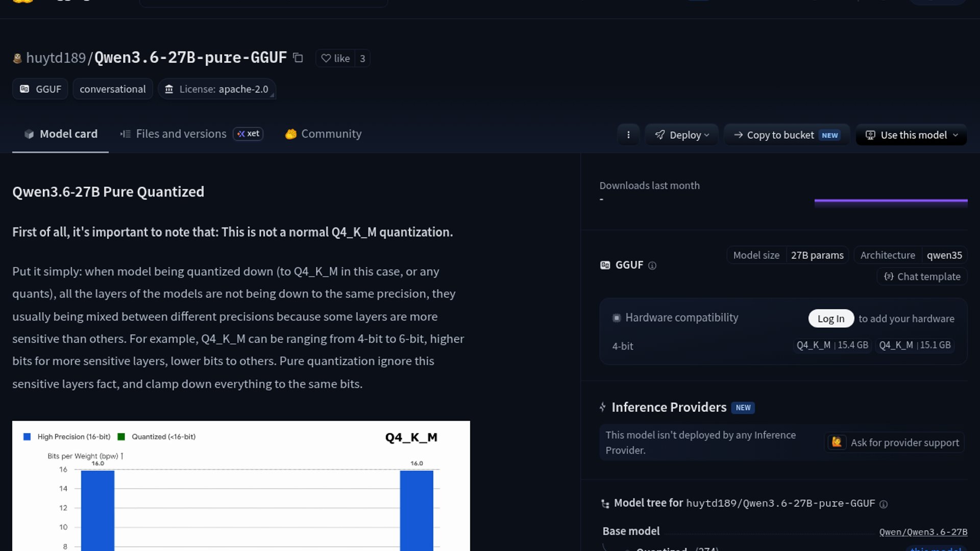Screen dimensions: 980x551
Task: Open the Chat template viewer
Action: (922, 277)
